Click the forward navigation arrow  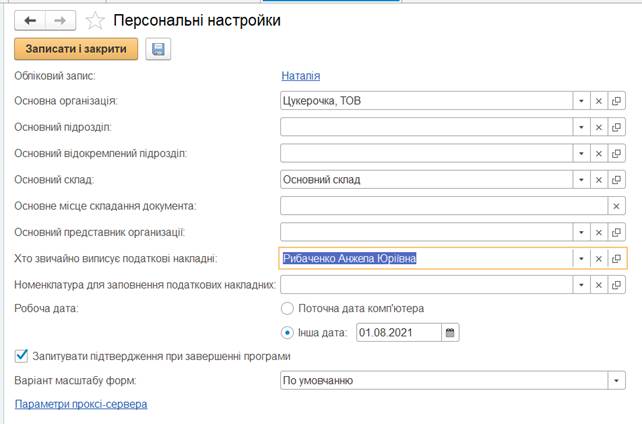tap(60, 20)
